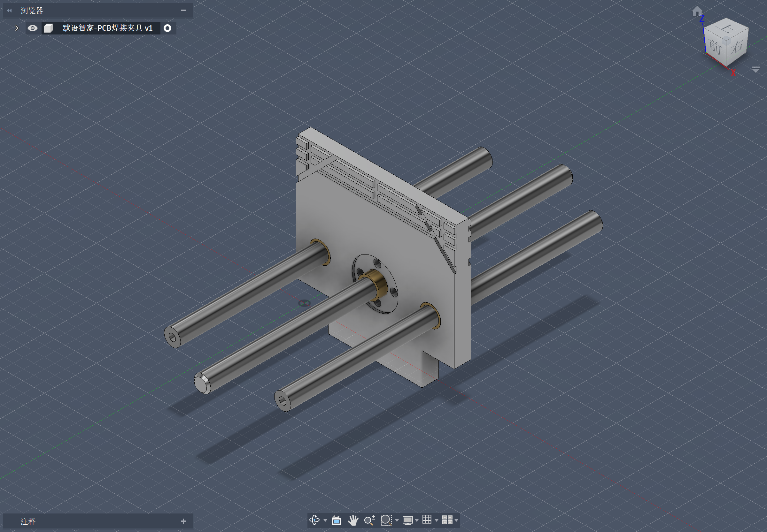The width and height of the screenshot is (767, 532).
Task: Open Display Settings monitor icon
Action: pyautogui.click(x=407, y=520)
